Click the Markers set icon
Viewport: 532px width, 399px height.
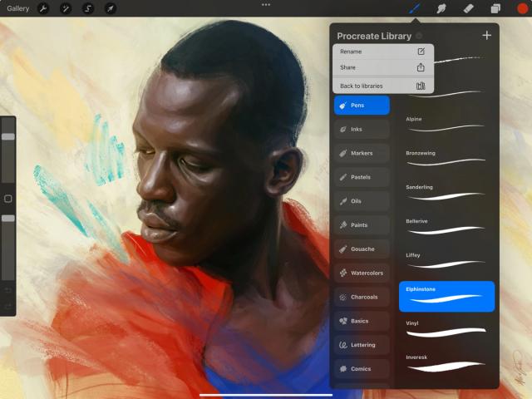(x=343, y=153)
